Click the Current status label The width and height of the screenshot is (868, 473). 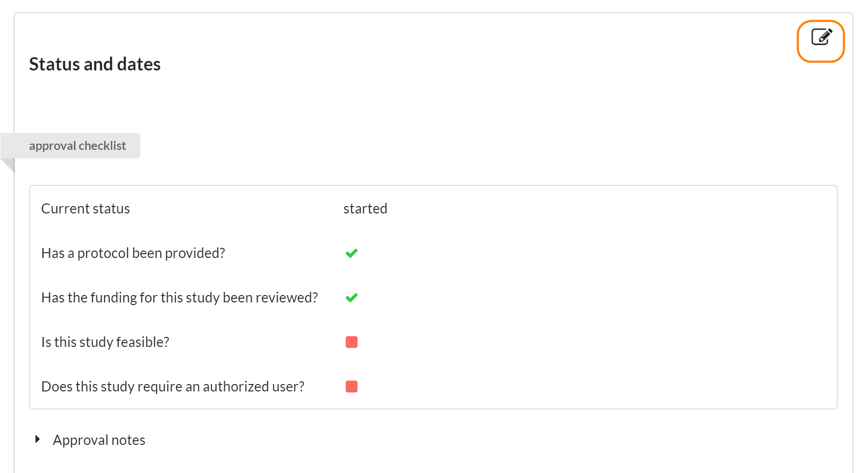85,209
